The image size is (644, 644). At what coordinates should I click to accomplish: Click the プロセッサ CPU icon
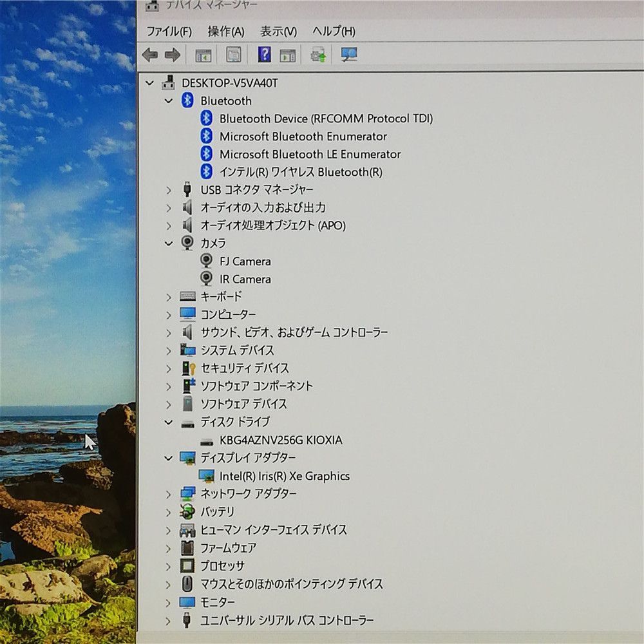click(187, 565)
